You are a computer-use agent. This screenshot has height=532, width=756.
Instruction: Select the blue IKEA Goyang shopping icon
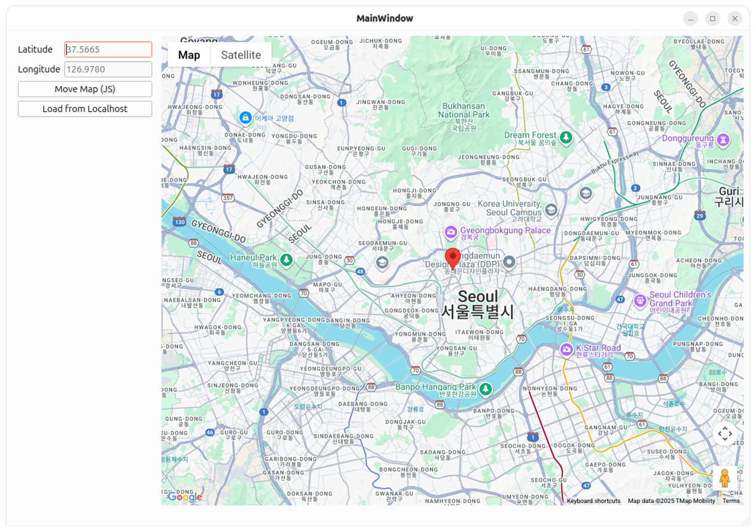(245, 118)
